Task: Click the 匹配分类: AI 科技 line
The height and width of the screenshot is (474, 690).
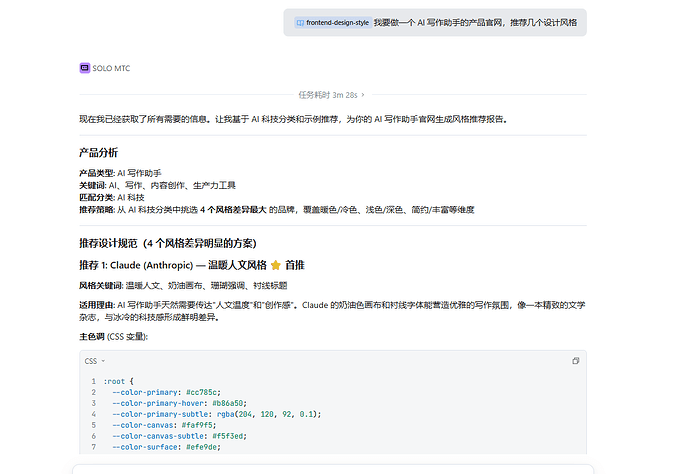Action: [x=112, y=198]
